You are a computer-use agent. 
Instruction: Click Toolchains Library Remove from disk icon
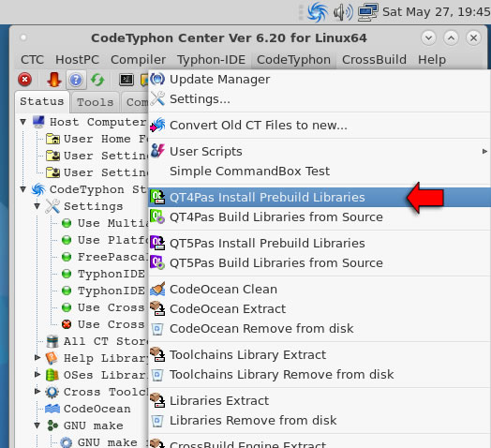coord(157,375)
